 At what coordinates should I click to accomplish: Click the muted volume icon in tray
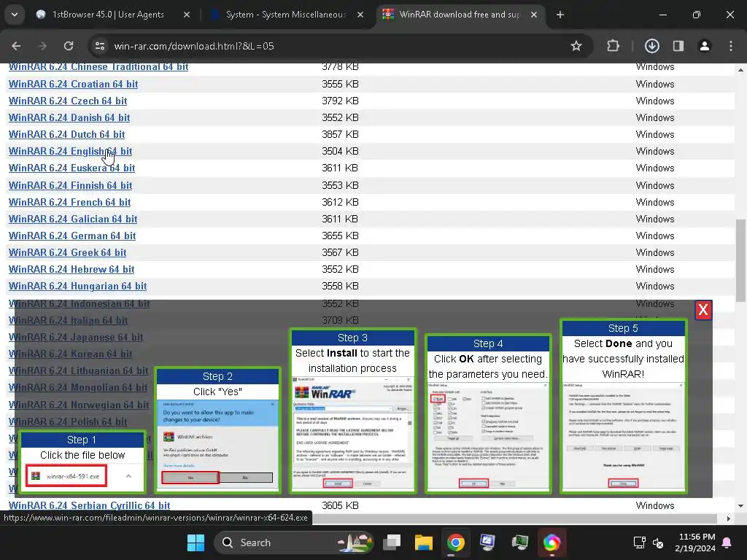(x=658, y=542)
